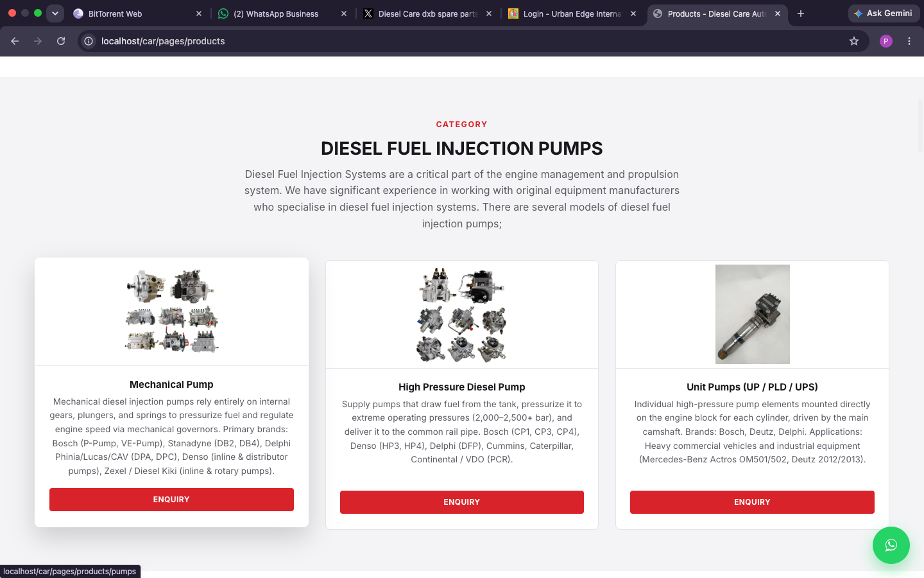Close the Login - Urban Edge tab
The image size is (924, 578).
(633, 13)
